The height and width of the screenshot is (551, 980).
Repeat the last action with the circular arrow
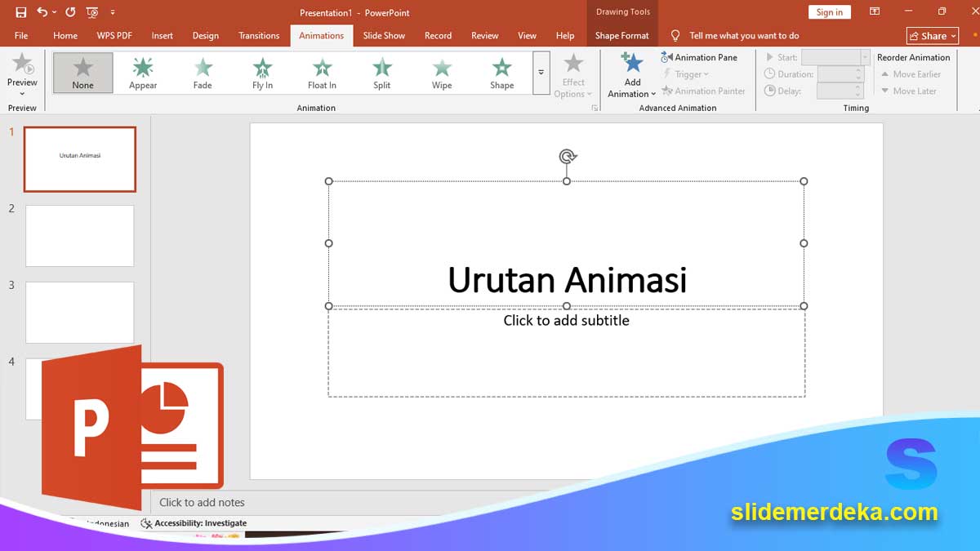tap(70, 12)
